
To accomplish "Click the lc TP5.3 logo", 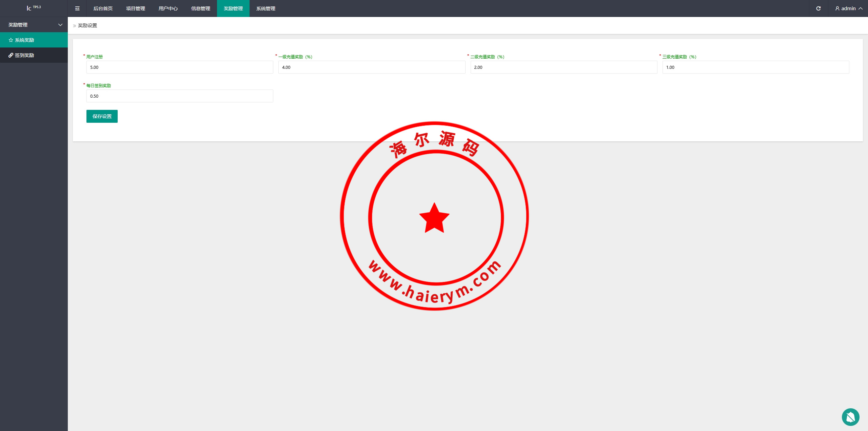I will point(34,8).
